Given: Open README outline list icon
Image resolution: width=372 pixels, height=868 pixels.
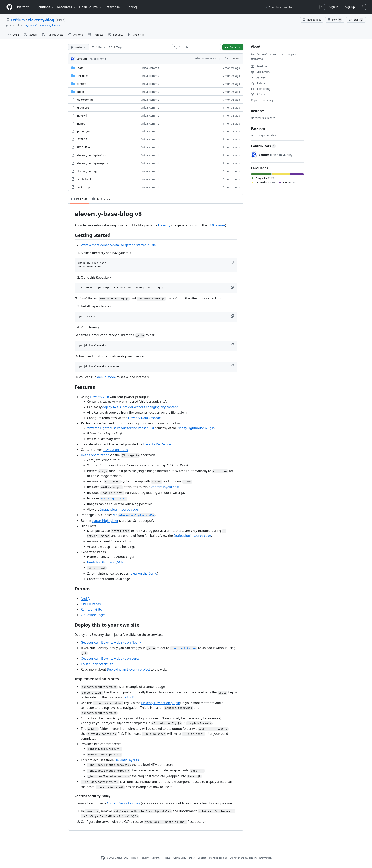Looking at the screenshot, I should pos(238,199).
